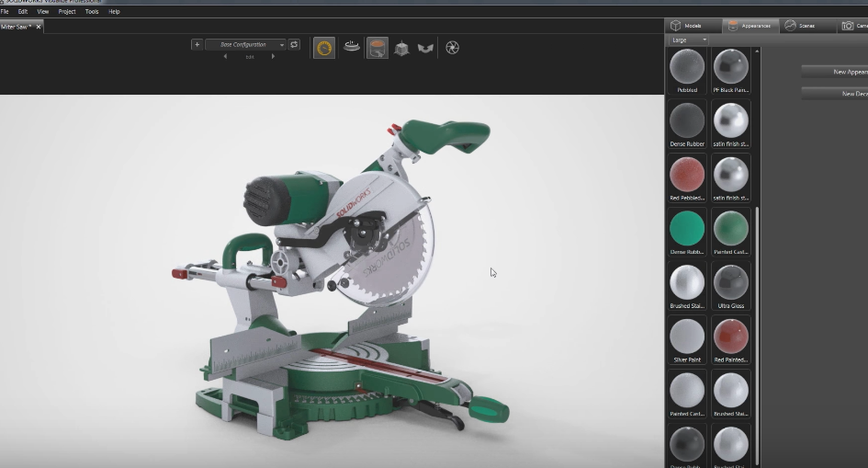
Task: Switch to the Cameras tab
Action: coord(854,26)
